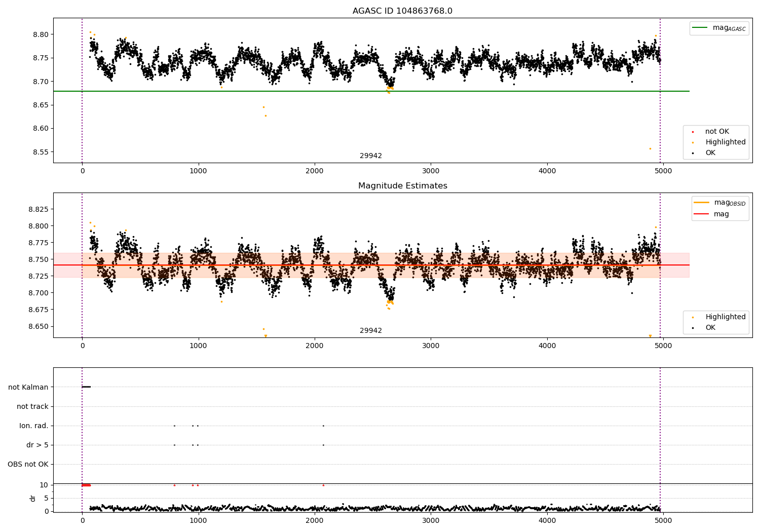Viewport: 760px width, 532px height.
Task: Click the 29942 label in top plot
Action: coord(371,156)
